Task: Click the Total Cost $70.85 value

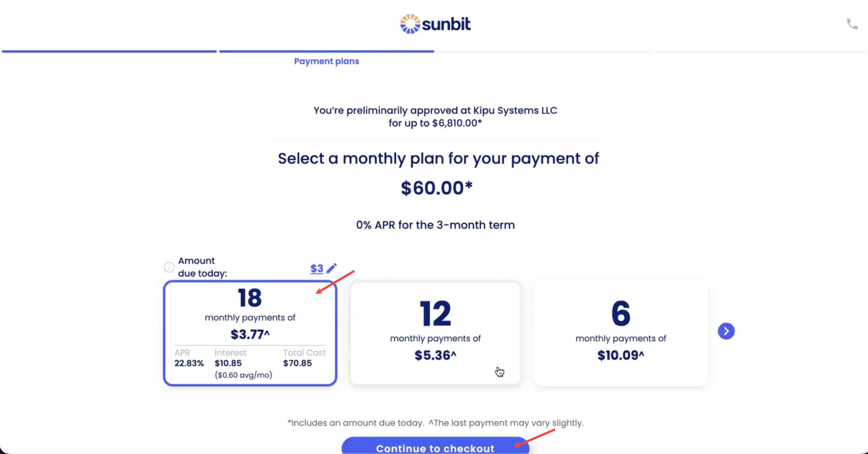Action: [x=297, y=363]
